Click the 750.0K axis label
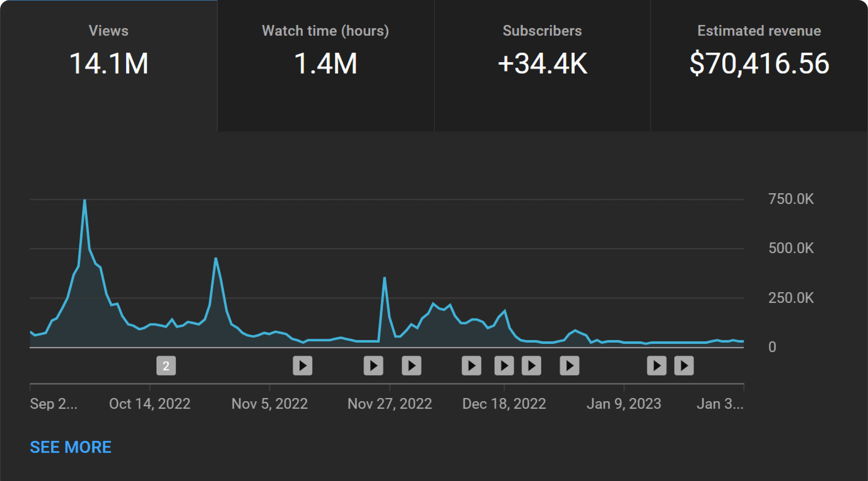868x481 pixels. pyautogui.click(x=791, y=199)
